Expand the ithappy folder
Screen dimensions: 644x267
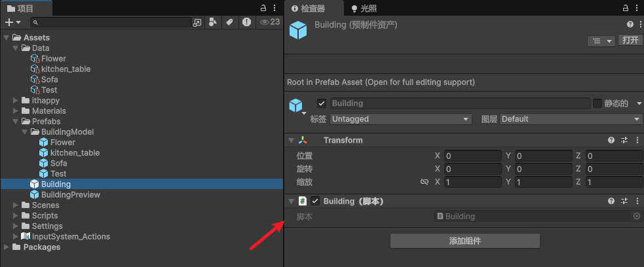coord(15,101)
